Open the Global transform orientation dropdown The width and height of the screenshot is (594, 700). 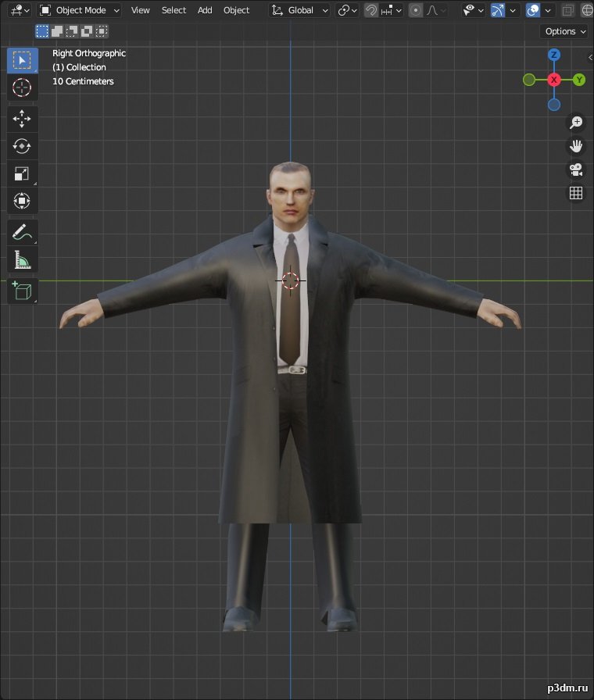[301, 10]
